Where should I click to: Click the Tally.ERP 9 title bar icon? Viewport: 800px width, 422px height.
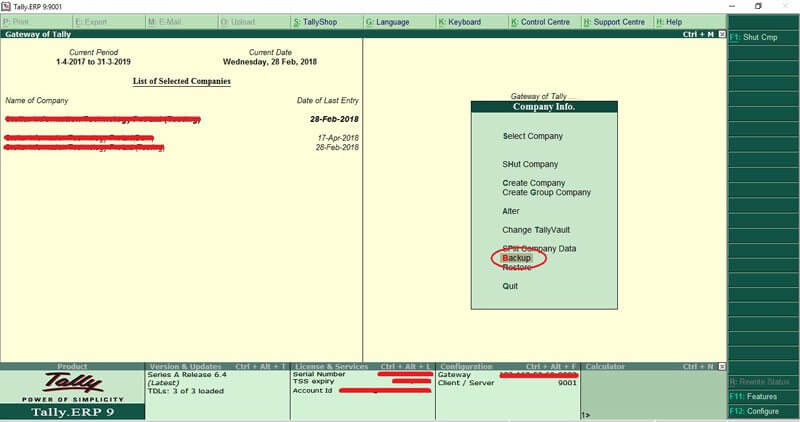pyautogui.click(x=6, y=6)
